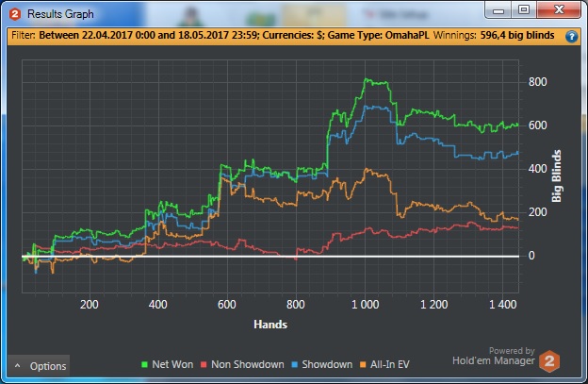This screenshot has width=588, height=384.
Task: Click the blue Showdown color swatch
Action: point(294,364)
